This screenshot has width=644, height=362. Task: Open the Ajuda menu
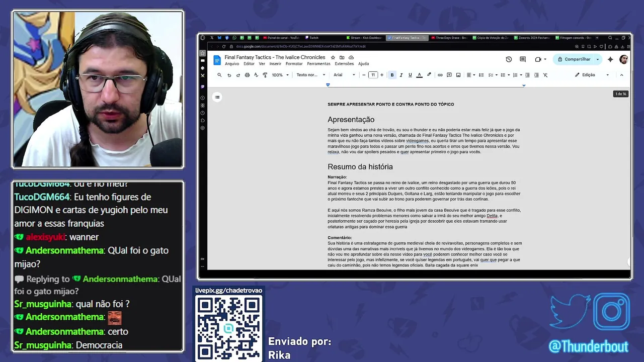pyautogui.click(x=363, y=64)
